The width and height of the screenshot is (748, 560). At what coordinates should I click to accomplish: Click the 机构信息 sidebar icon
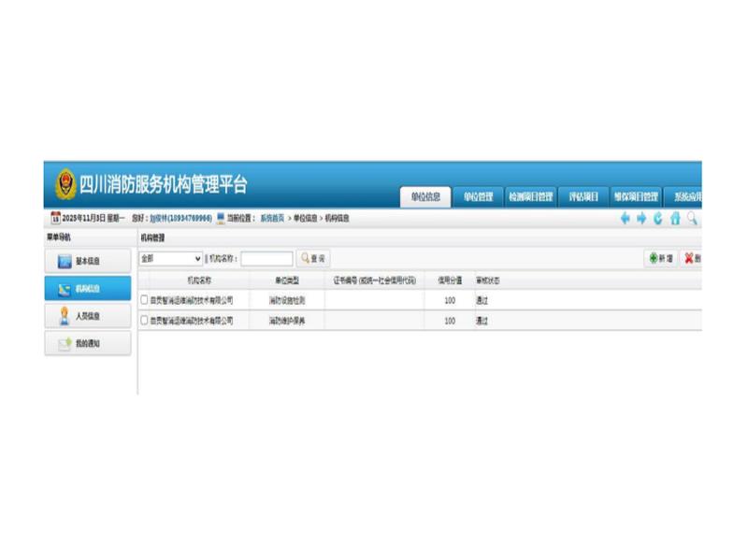tap(65, 289)
